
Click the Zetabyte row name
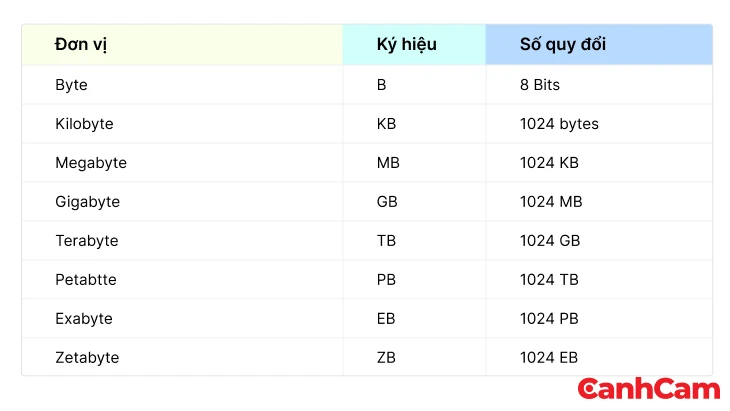tap(87, 357)
